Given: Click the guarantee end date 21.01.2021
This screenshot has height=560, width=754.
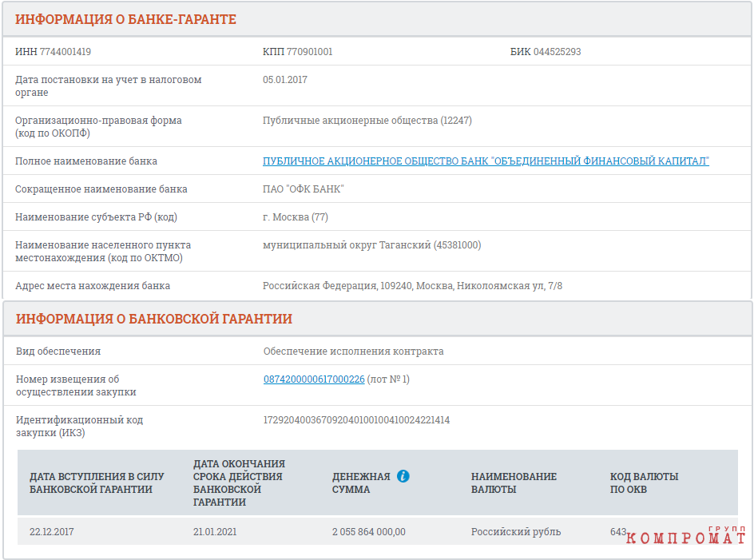Looking at the screenshot, I should (215, 531).
